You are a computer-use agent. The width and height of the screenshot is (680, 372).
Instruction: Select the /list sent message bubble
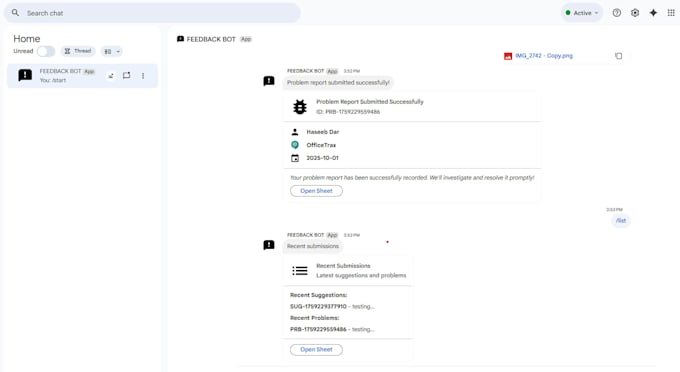click(x=621, y=220)
